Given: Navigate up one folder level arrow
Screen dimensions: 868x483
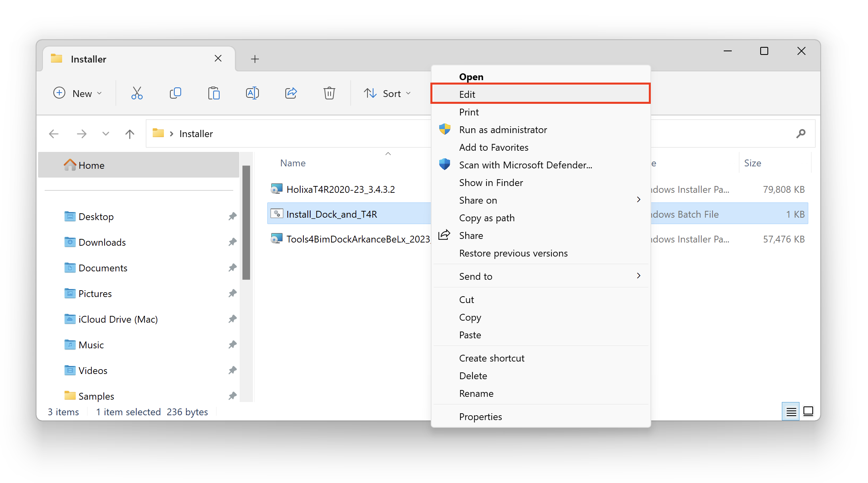Looking at the screenshot, I should click(x=129, y=133).
